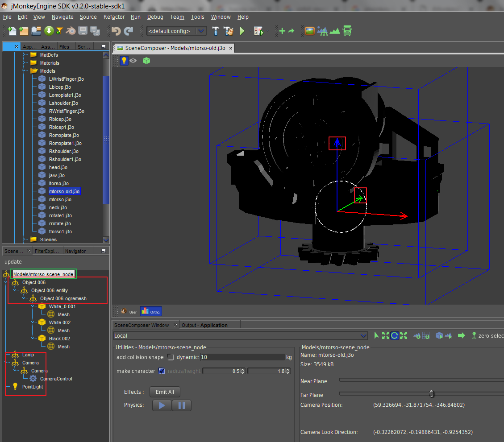Open the green terrain editor icon
504x442 pixels.
pyautogui.click(x=335, y=31)
